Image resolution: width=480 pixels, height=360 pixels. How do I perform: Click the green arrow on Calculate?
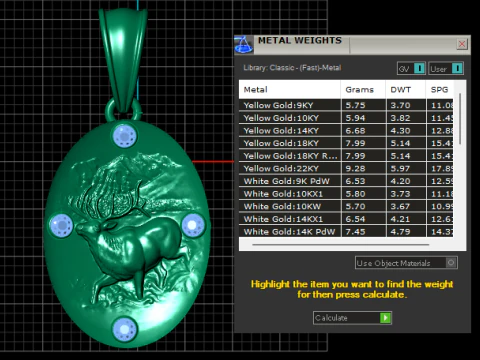385,318
